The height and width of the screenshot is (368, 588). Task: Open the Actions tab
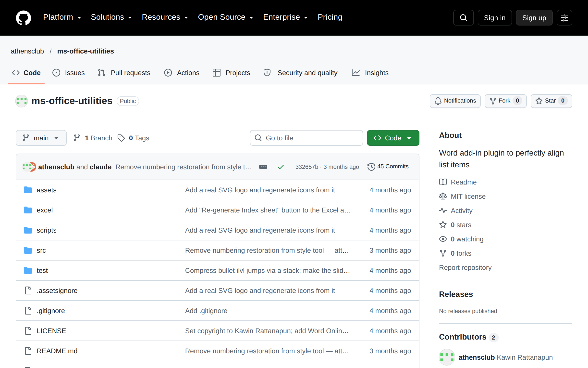[x=182, y=73]
